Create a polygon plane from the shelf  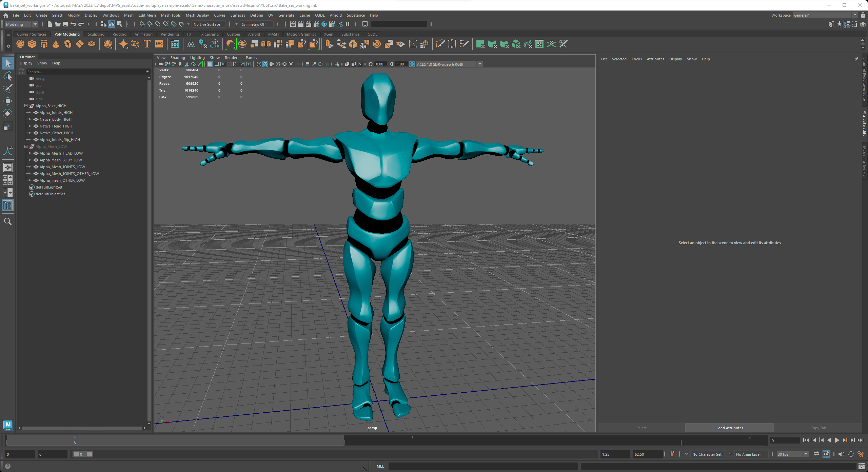point(80,44)
